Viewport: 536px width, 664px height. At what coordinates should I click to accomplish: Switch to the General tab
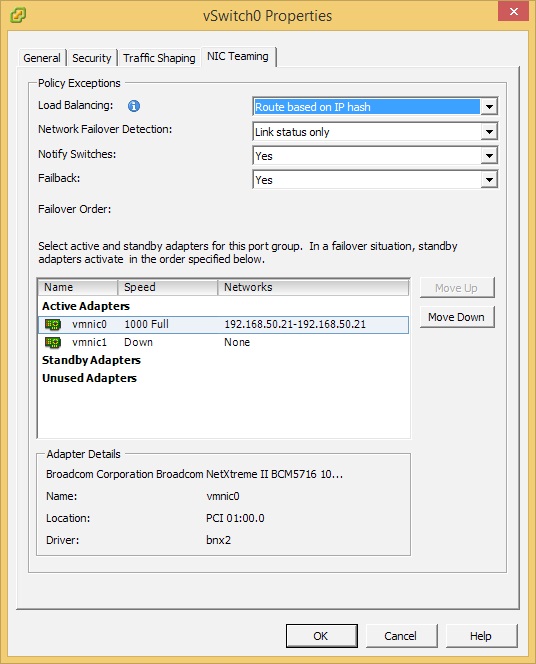tap(42, 58)
